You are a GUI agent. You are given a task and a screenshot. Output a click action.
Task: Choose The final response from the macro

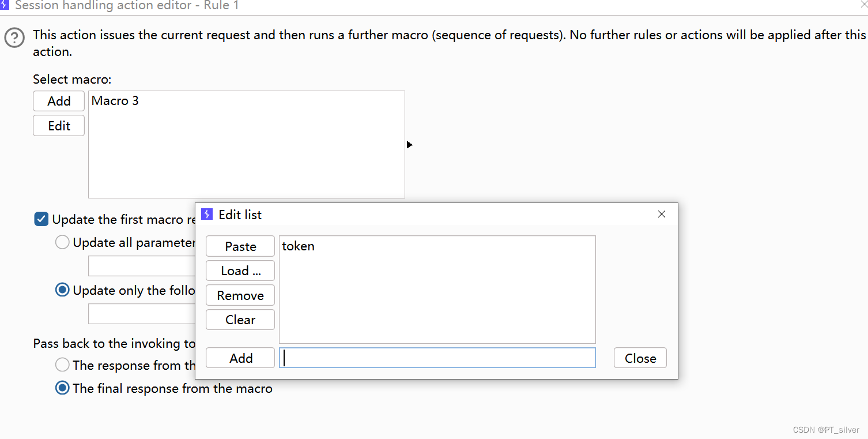(x=62, y=388)
